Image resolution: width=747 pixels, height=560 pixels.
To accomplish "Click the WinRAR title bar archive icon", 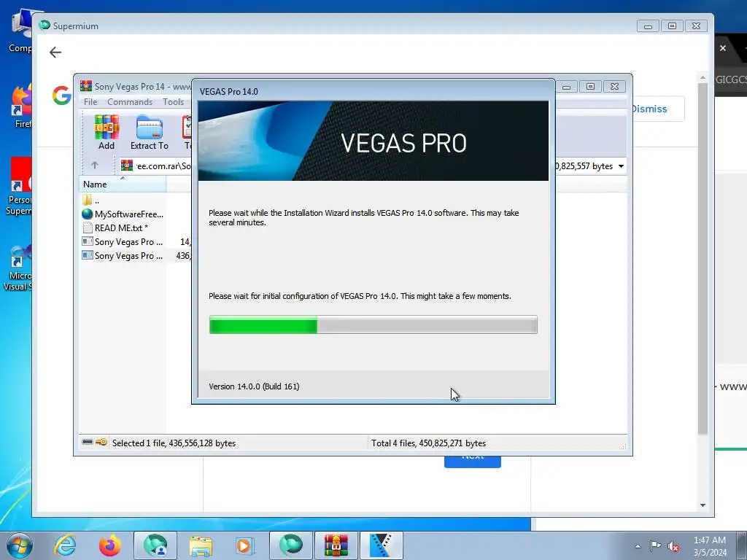I will tap(86, 86).
